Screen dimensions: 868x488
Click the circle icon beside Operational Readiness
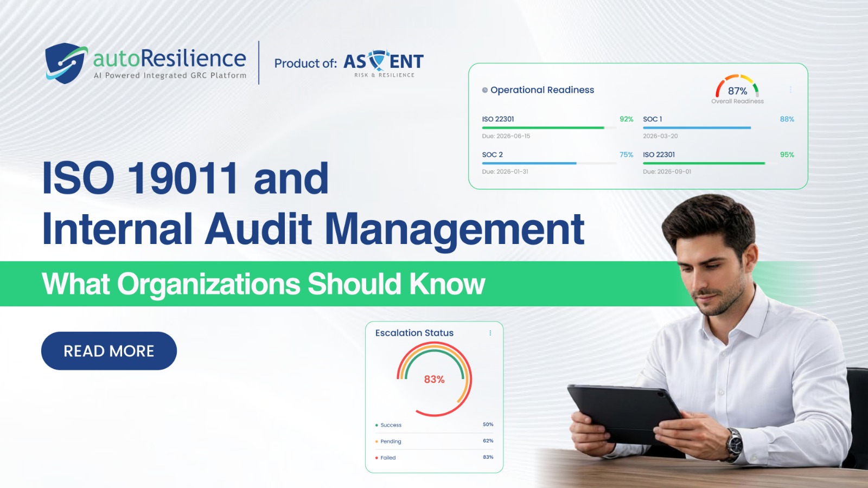[485, 90]
